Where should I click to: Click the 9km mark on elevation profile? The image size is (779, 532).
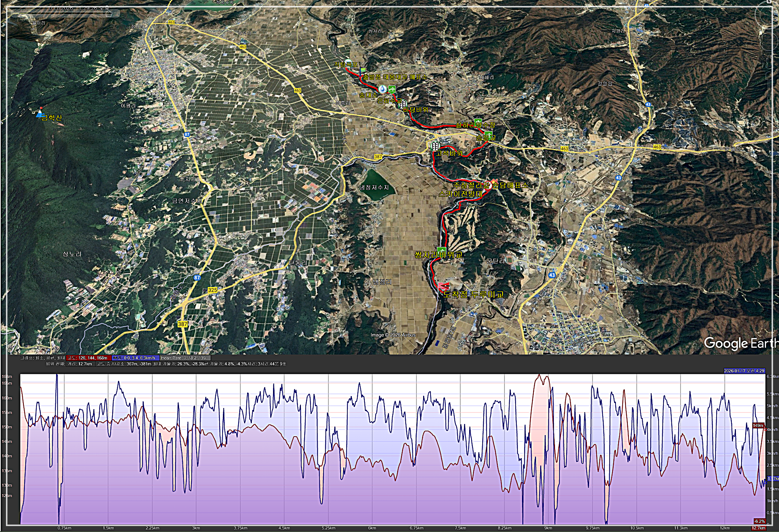[x=548, y=528]
